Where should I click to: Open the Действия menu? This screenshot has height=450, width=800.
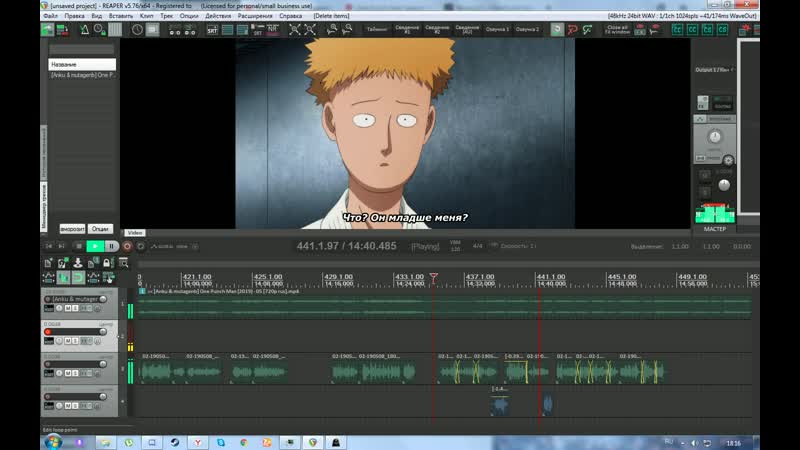218,16
